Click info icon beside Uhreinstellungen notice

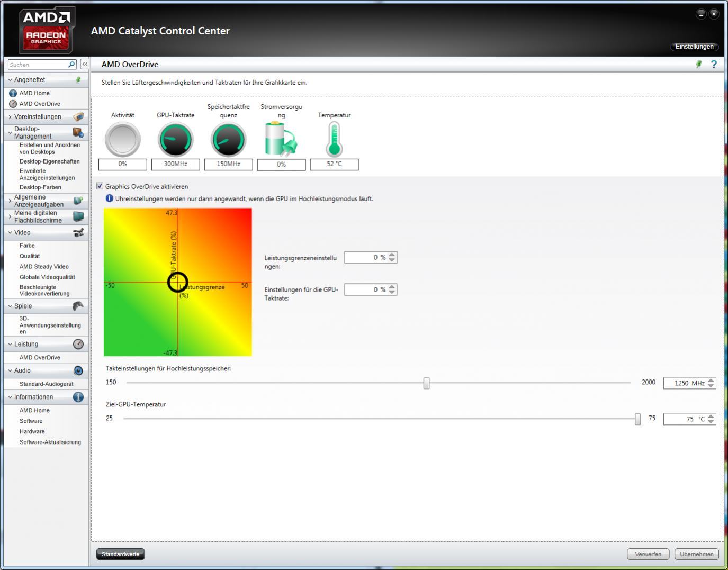point(110,198)
